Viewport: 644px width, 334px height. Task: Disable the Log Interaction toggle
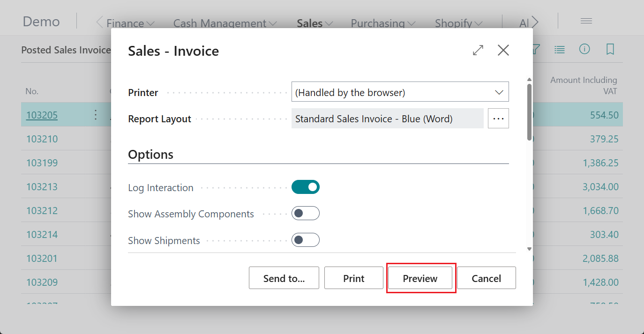(x=306, y=187)
